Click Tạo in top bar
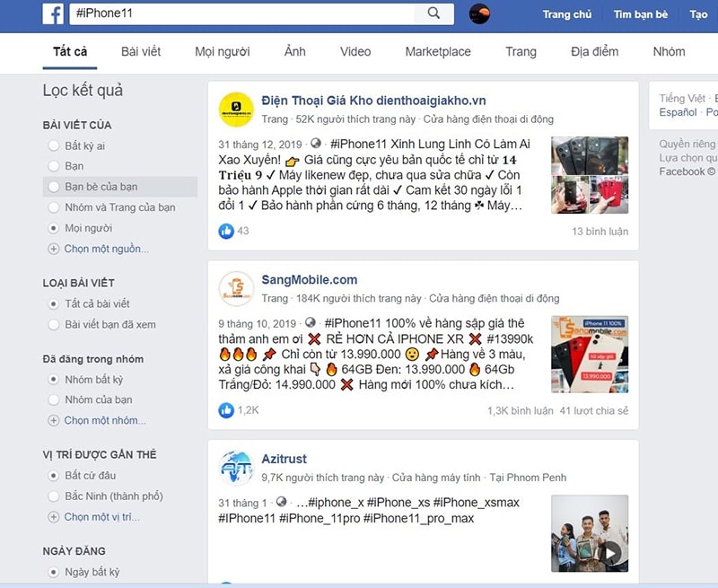This screenshot has height=588, width=718. 699,14
